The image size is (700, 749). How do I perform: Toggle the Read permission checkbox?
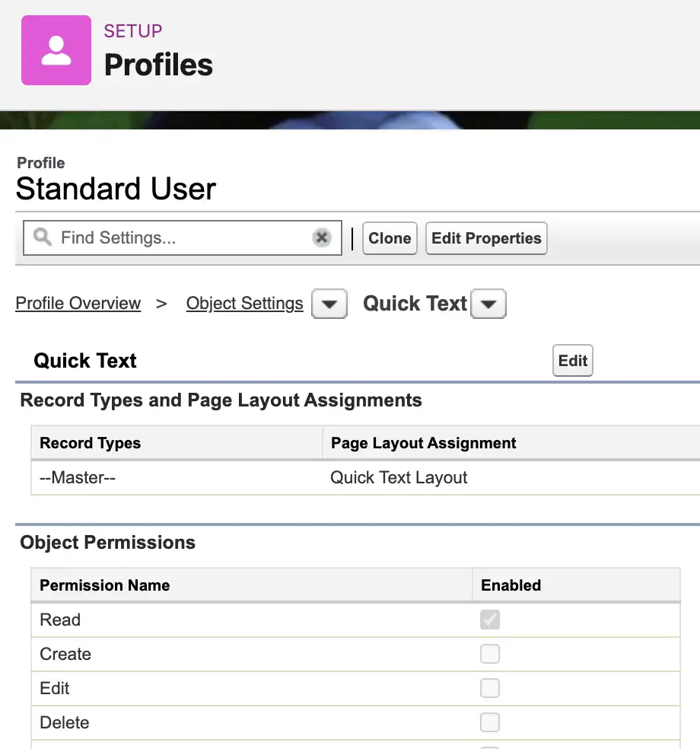pyautogui.click(x=490, y=620)
